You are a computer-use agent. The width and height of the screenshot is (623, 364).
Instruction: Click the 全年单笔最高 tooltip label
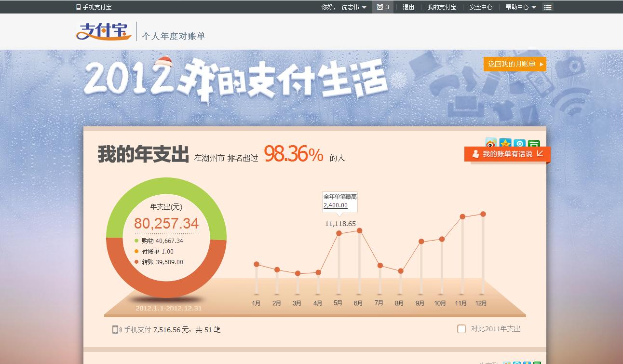pyautogui.click(x=340, y=197)
